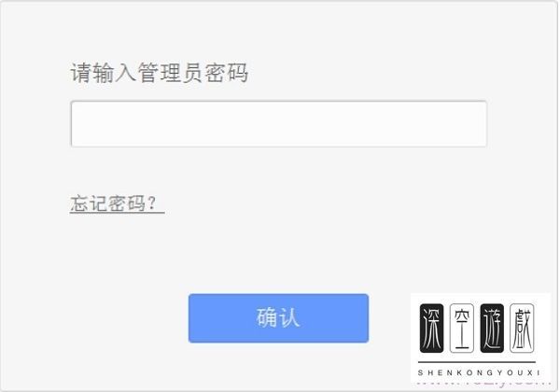Open the 忘记密码? forgot password link
560x392 pixels.
pos(118,203)
